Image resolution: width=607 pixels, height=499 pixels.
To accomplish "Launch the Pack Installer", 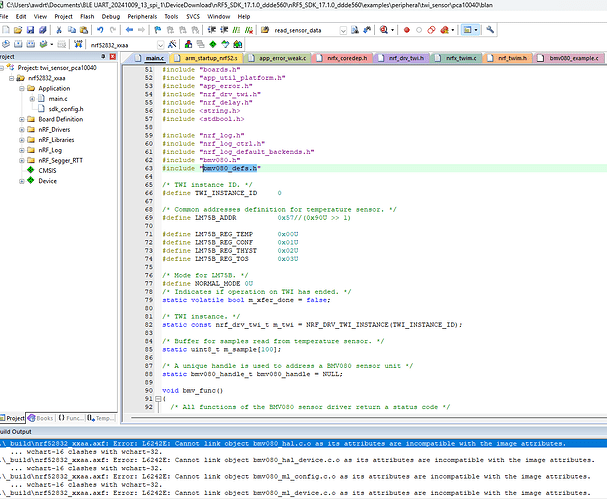I will pos(238,44).
